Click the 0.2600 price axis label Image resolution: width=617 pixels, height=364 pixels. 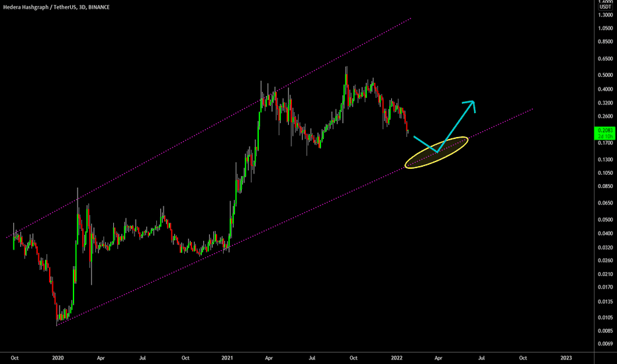pos(605,116)
